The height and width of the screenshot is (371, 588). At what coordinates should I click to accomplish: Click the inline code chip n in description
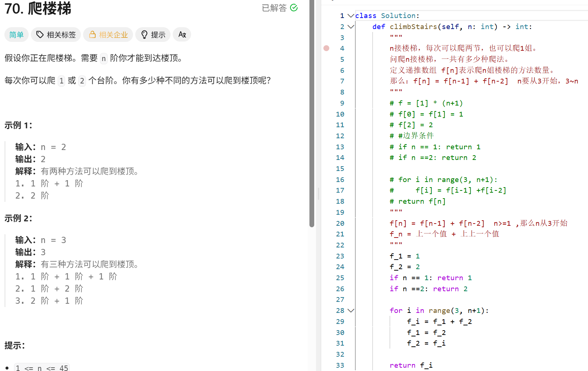tap(103, 58)
